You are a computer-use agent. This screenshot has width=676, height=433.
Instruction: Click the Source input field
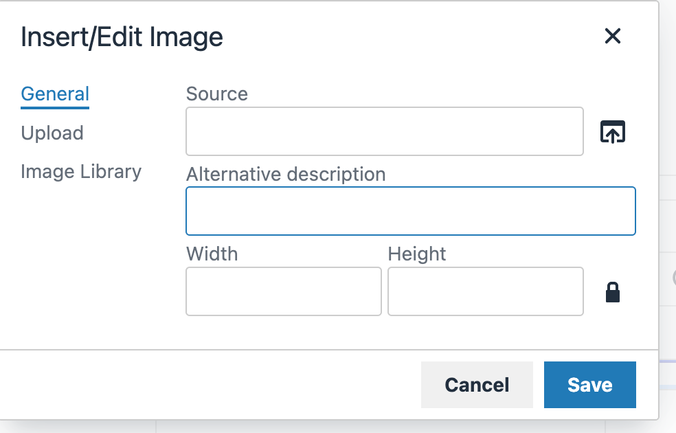tap(385, 132)
